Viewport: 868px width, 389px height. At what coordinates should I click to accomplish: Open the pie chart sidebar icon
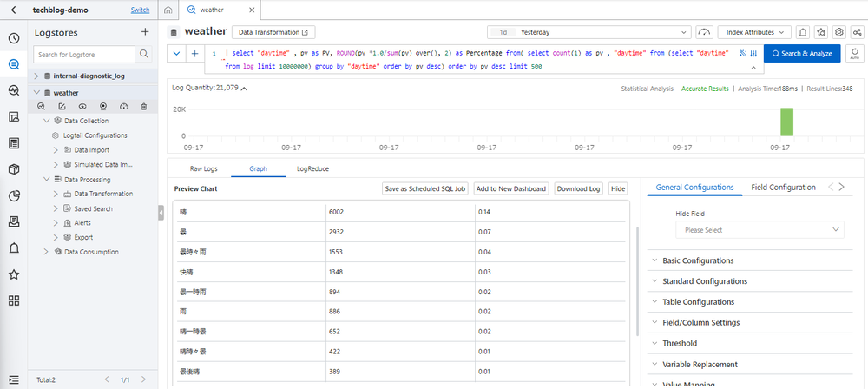click(14, 195)
